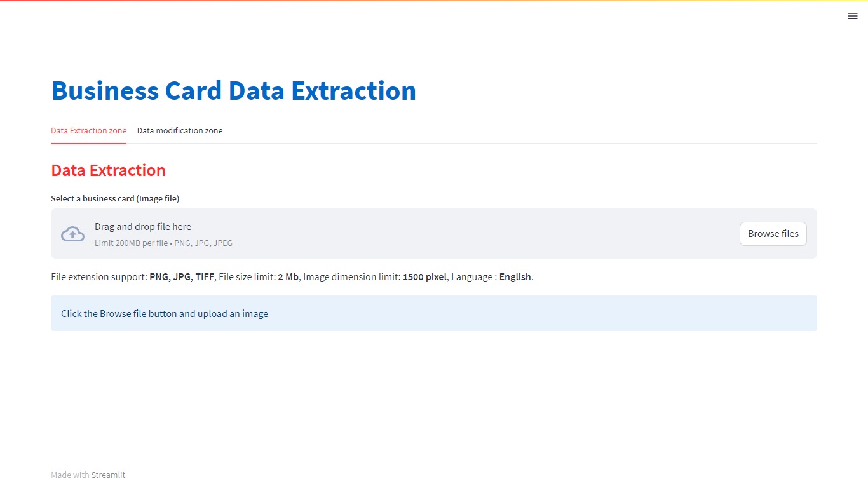Click the Business Card Data Extraction title
The width and height of the screenshot is (868, 488).
point(234,90)
